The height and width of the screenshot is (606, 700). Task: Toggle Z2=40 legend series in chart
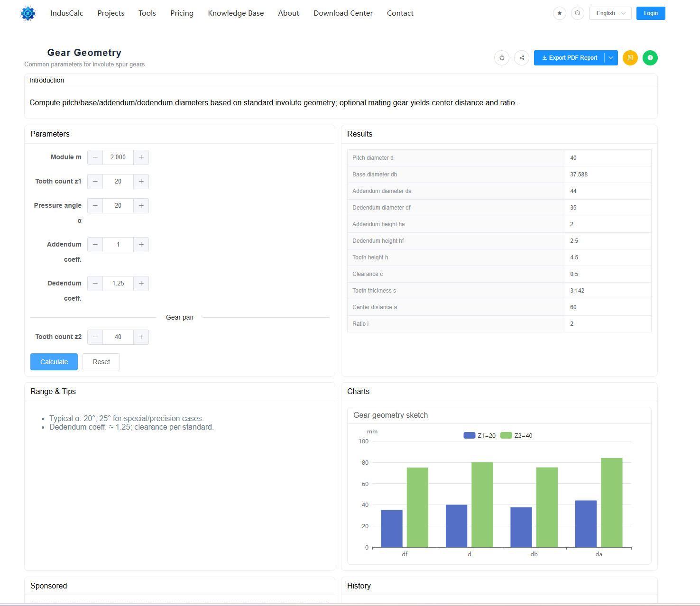pos(516,435)
